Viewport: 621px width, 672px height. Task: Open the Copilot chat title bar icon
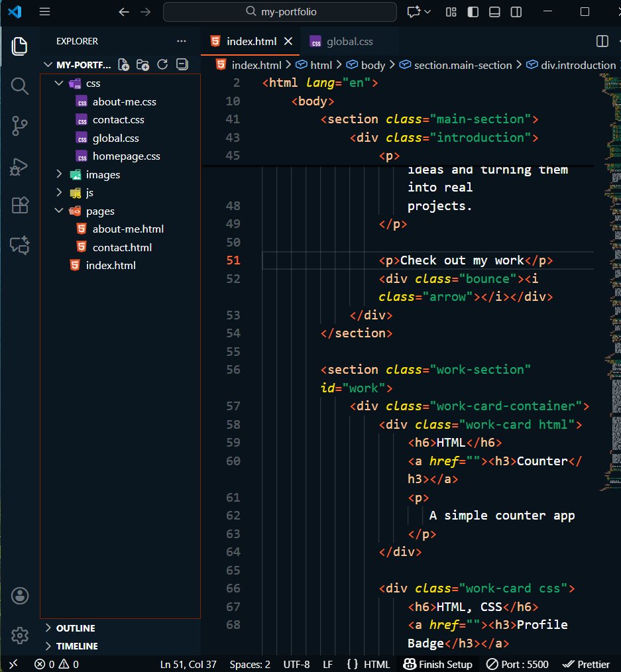click(x=413, y=11)
